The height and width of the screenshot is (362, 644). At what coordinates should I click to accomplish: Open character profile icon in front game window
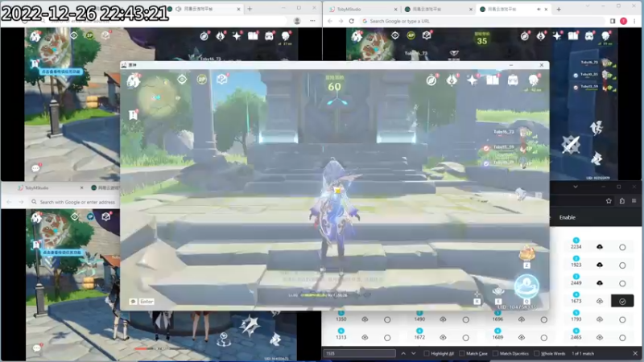pos(533,80)
